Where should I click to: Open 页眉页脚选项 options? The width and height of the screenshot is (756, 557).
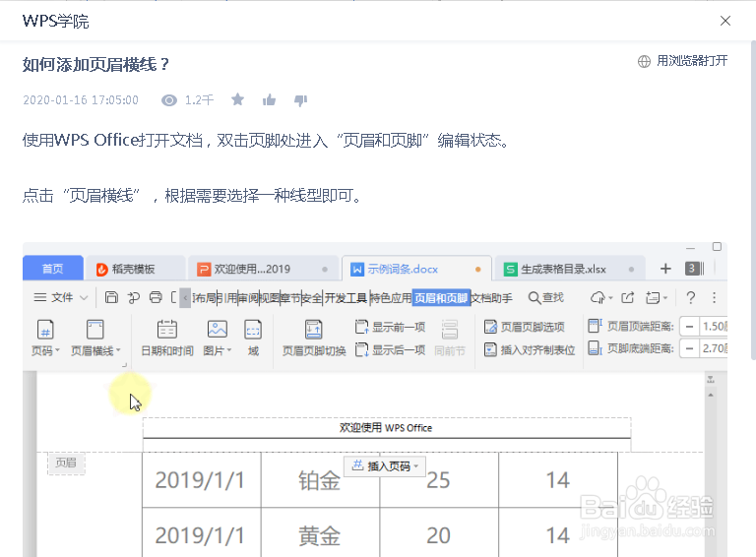[x=525, y=327]
